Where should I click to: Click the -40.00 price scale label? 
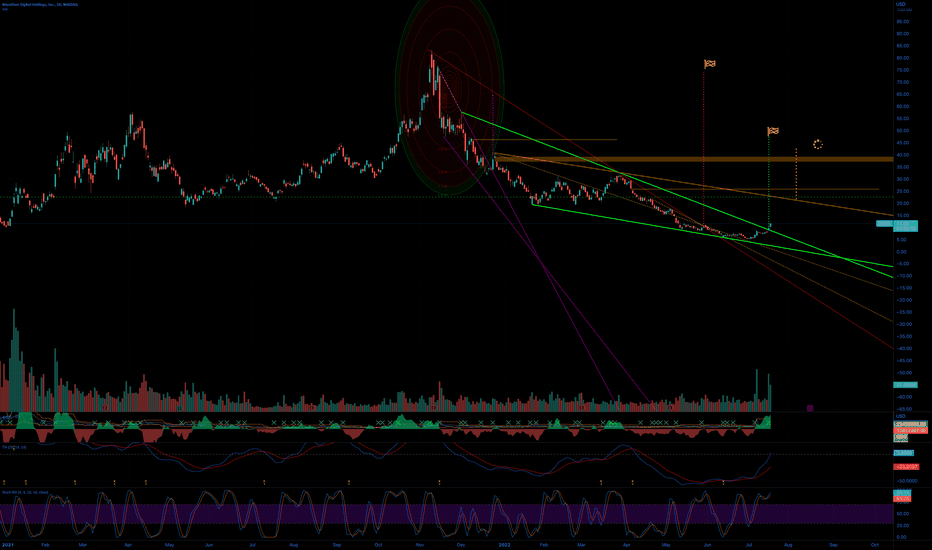[x=904, y=348]
